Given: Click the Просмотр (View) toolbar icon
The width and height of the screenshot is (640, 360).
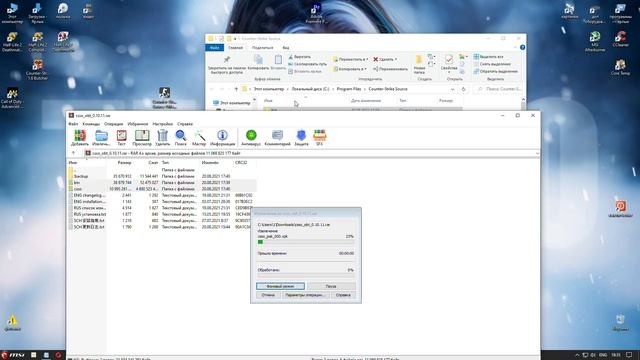Looking at the screenshot, I should tap(142, 136).
